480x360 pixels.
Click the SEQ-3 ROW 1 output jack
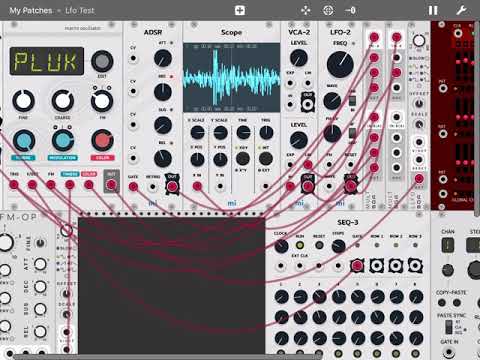tap(376, 266)
